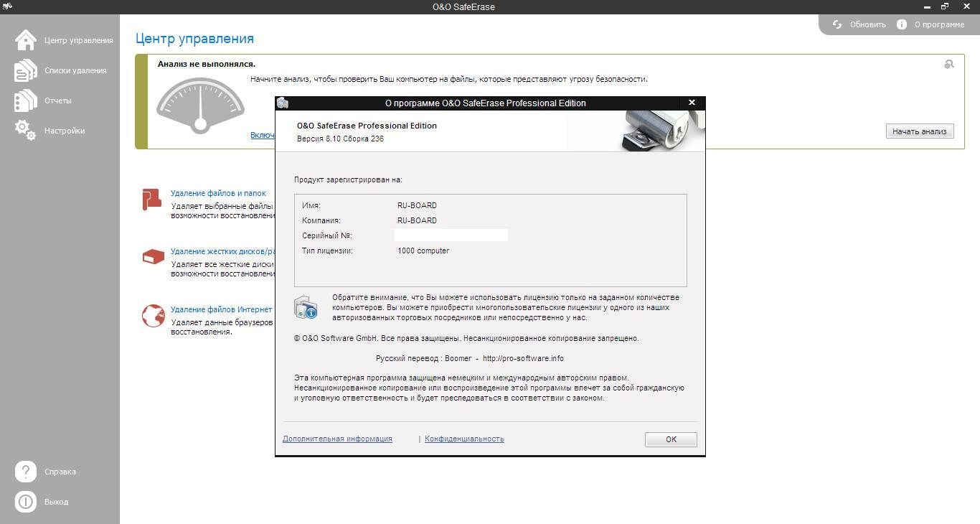
Task: Click the Удаление жестких дисков link
Action: [222, 252]
